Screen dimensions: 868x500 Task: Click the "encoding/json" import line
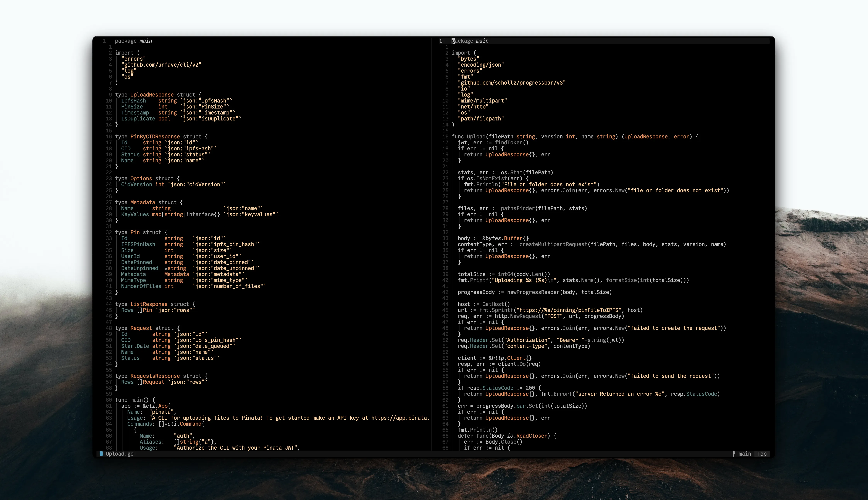pyautogui.click(x=481, y=64)
